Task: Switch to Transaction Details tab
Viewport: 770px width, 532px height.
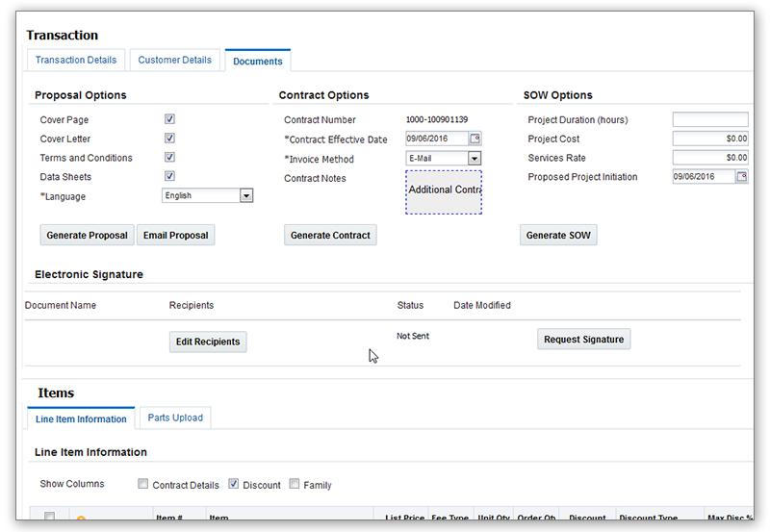Action: pyautogui.click(x=75, y=60)
